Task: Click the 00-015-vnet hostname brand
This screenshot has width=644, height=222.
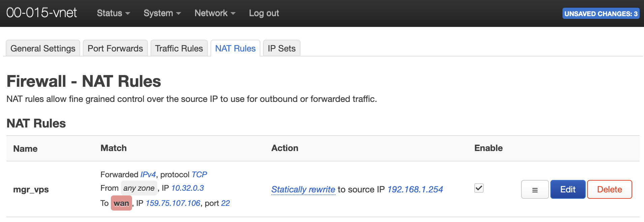Action: pos(42,13)
